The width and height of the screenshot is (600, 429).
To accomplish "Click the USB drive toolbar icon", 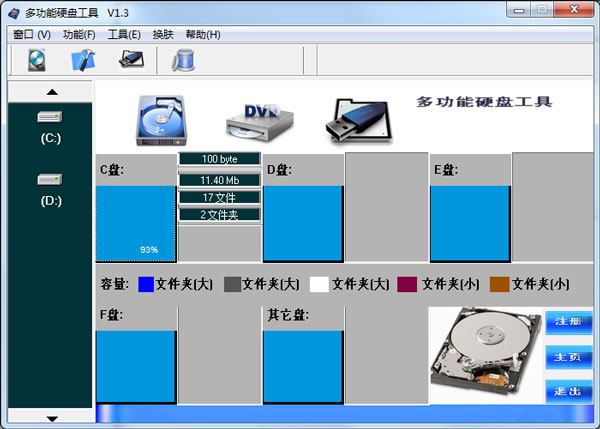I will click(131, 60).
